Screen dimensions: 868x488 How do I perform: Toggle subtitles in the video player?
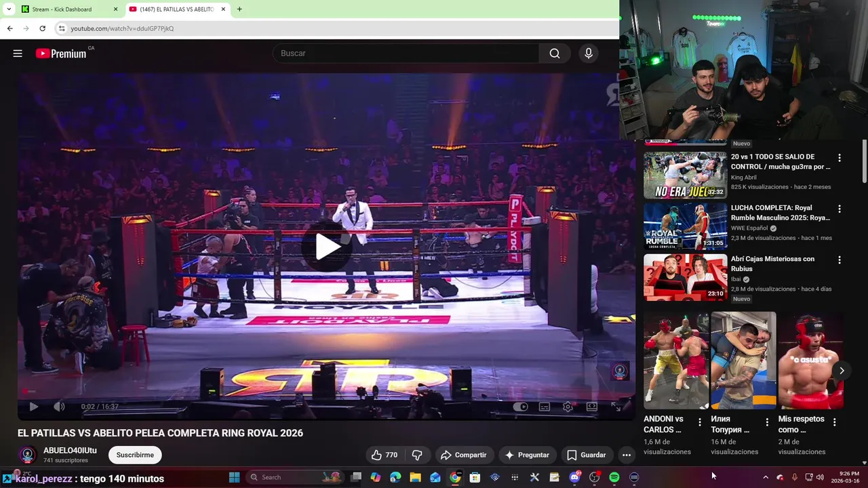pos(544,407)
